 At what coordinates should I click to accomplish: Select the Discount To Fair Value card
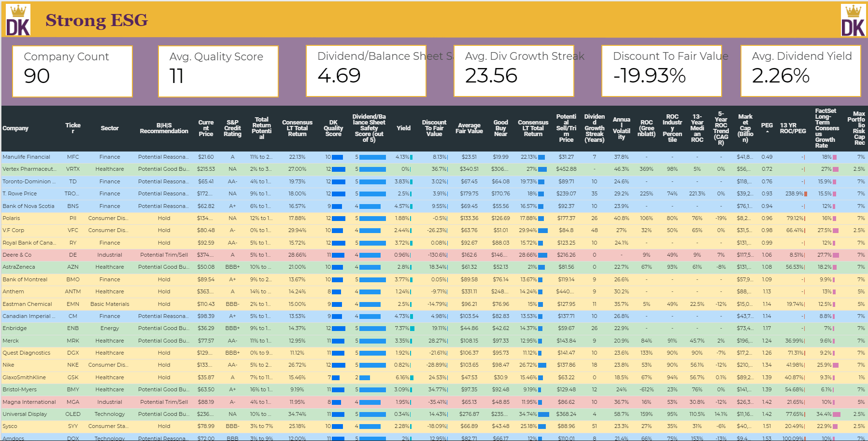(662, 71)
